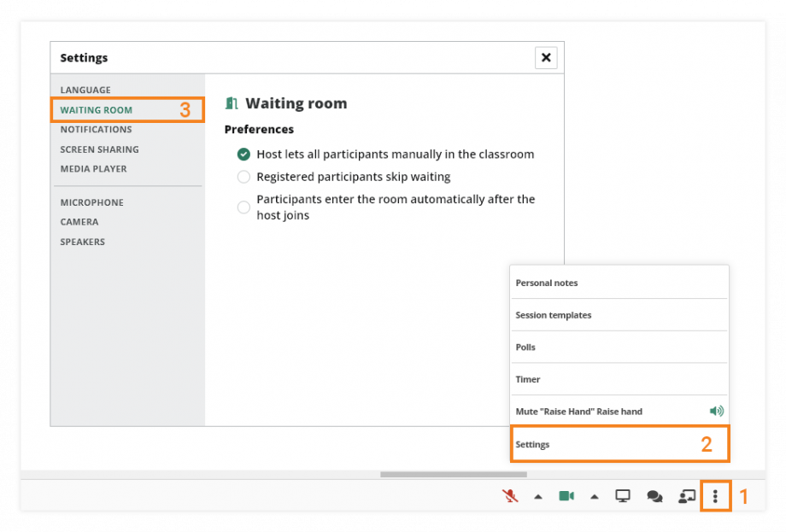Image resolution: width=786 pixels, height=532 pixels.
Task: Open the three-dot more options menu
Action: coord(715,495)
